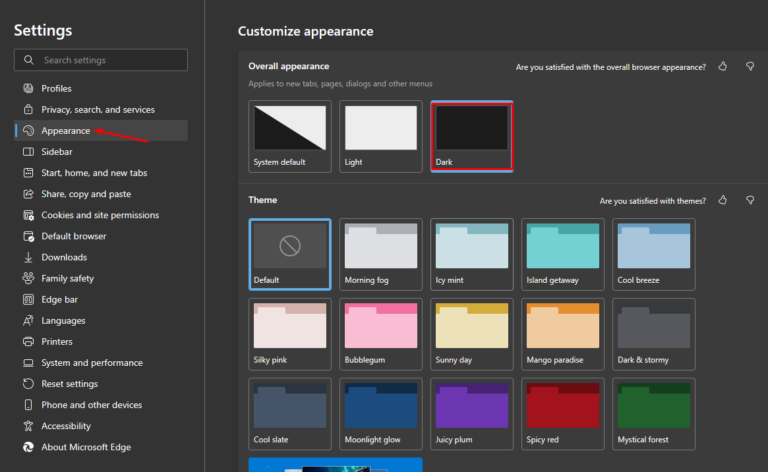Click the Phone and other devices icon
This screenshot has height=472, width=768.
point(28,404)
